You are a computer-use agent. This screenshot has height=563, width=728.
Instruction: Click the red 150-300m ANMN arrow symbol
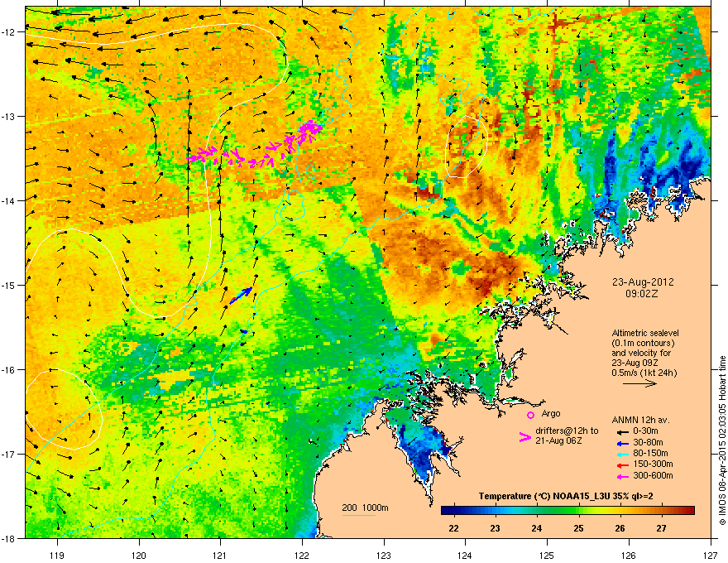click(x=623, y=465)
